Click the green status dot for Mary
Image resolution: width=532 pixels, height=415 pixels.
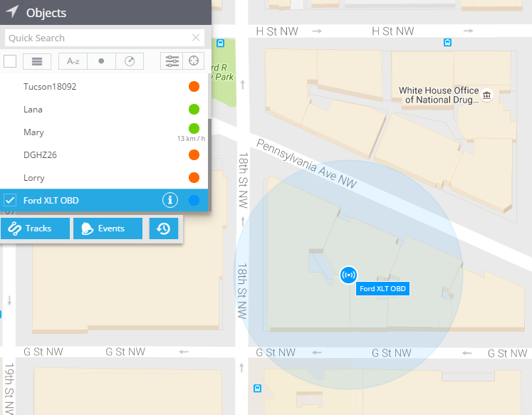[x=194, y=128]
